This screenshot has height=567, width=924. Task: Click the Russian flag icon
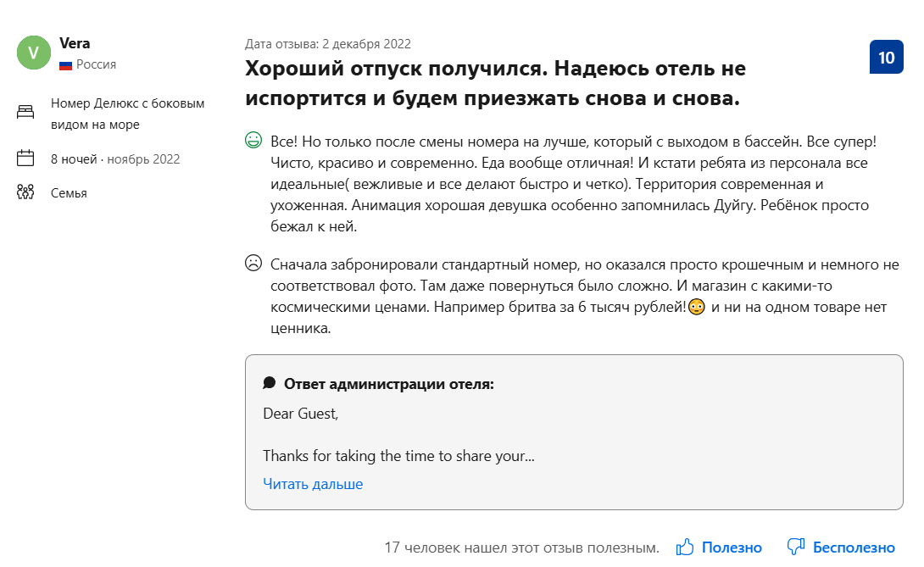65,65
